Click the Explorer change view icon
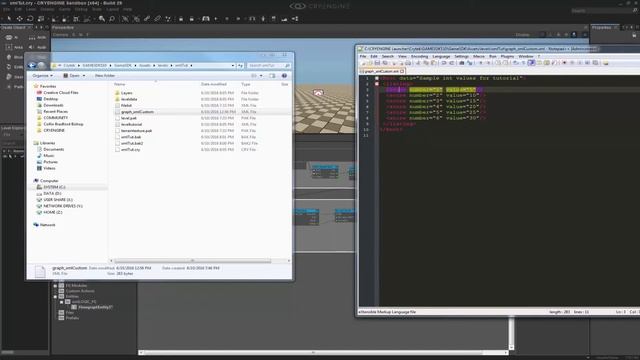Screen dimensions: 640x360 pyautogui.click(x=254, y=76)
